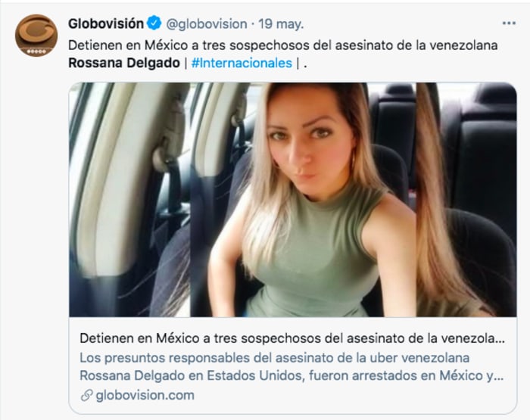Open the Globovisión profile avatar
The width and height of the screenshot is (530, 420).
[36, 35]
